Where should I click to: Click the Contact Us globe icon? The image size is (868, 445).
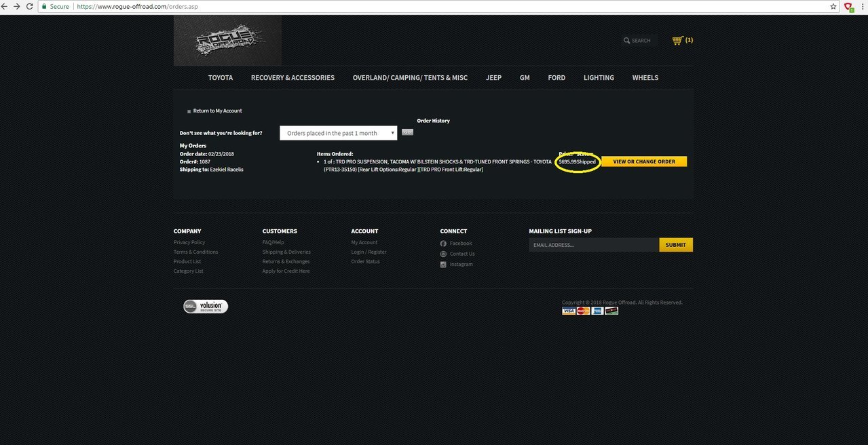tap(443, 254)
